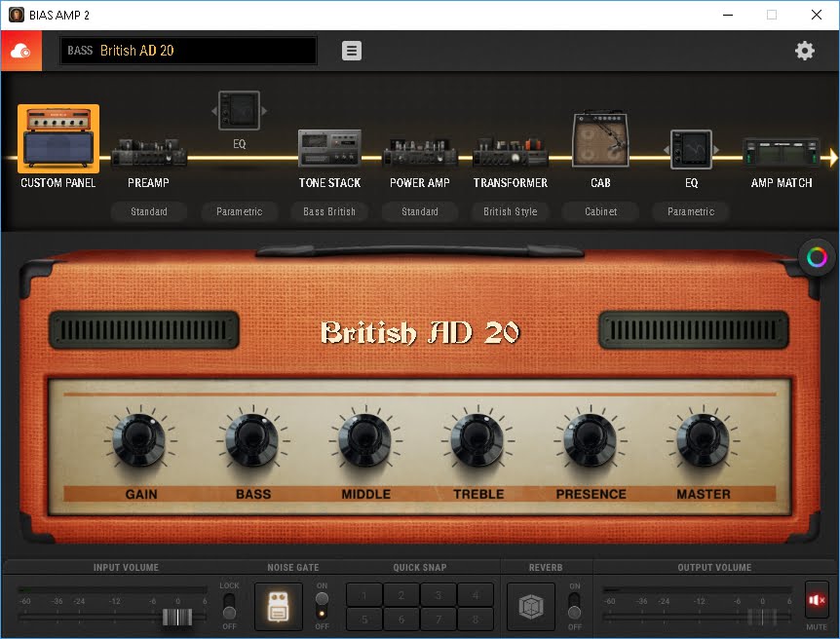840x639 pixels.
Task: Click the PRESENCE knob
Action: 591,441
